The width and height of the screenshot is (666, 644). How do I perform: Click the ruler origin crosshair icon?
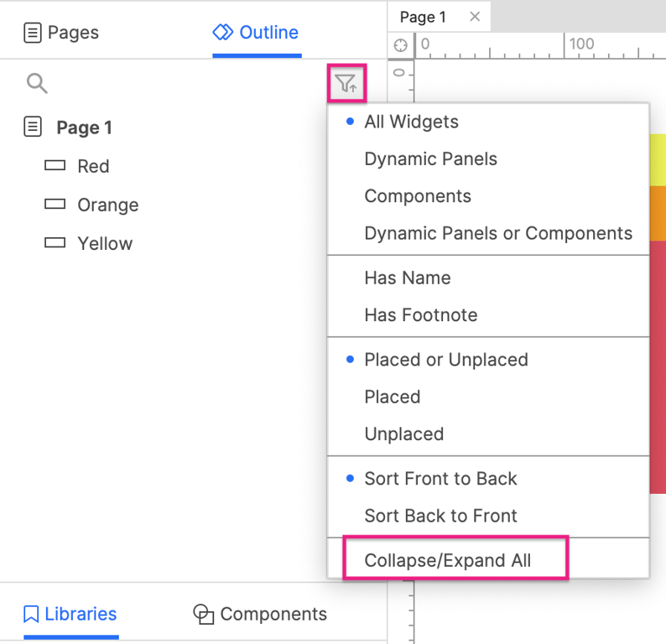click(401, 44)
